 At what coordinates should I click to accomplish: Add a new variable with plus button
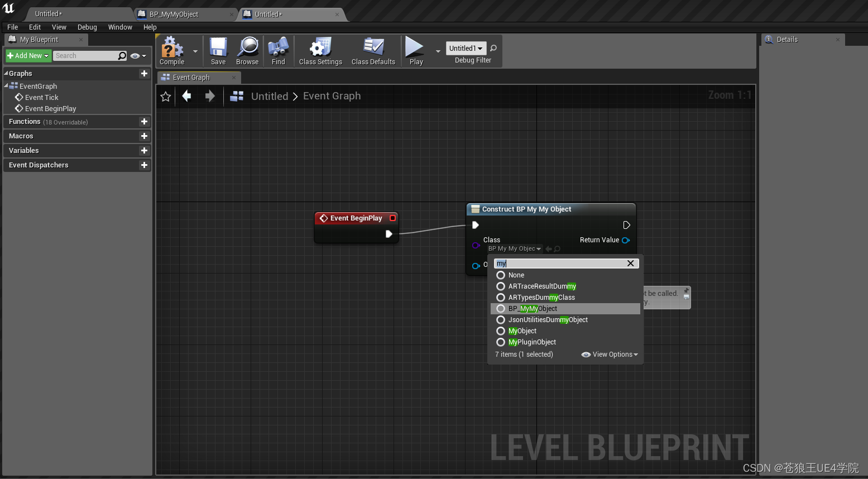coord(144,150)
